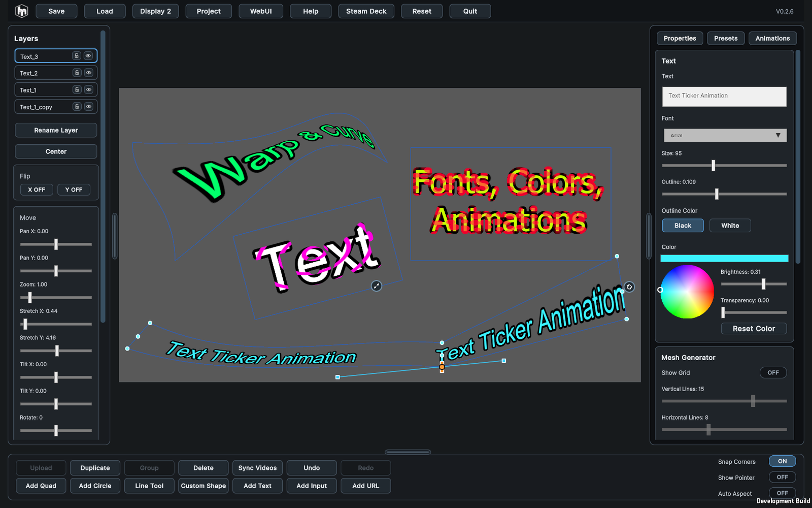Click the right properties panel scrollbar

tap(798, 156)
